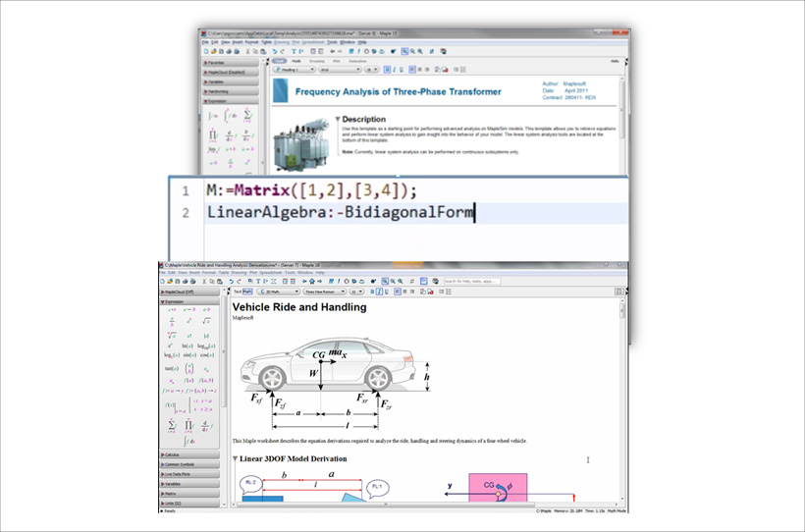
Task: Collapse the Linear 3DOF Model Derivation section
Action: click(236, 458)
